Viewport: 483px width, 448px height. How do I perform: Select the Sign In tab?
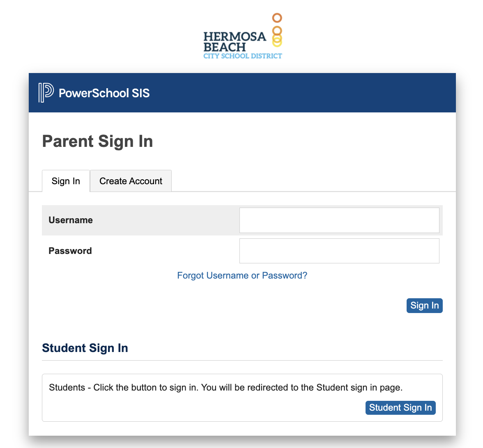[66, 181]
